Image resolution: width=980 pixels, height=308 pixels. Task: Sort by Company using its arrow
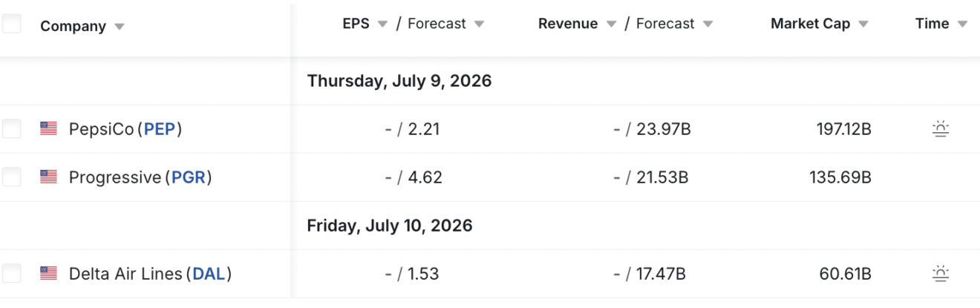pos(120,27)
